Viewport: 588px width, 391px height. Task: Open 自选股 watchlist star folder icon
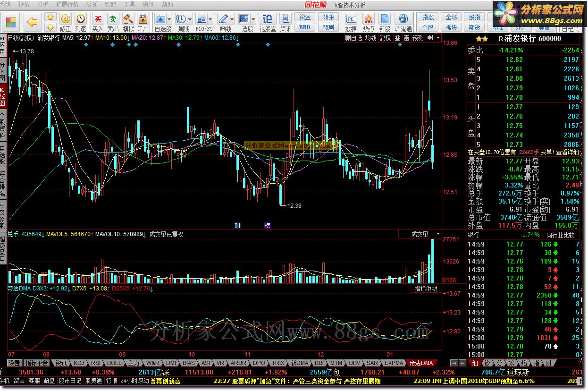pos(160,19)
